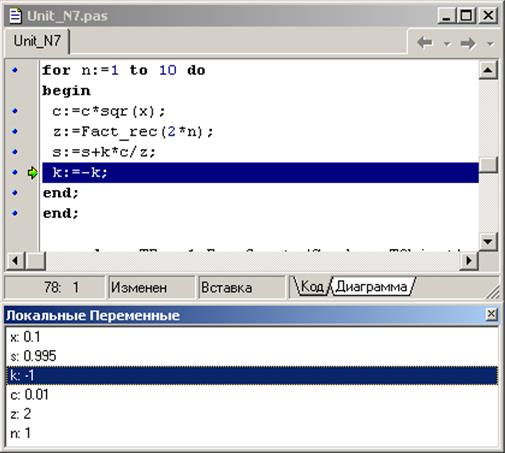Click gutter dot on the k:=-k line
The width and height of the screenshot is (505, 453).
[x=15, y=172]
